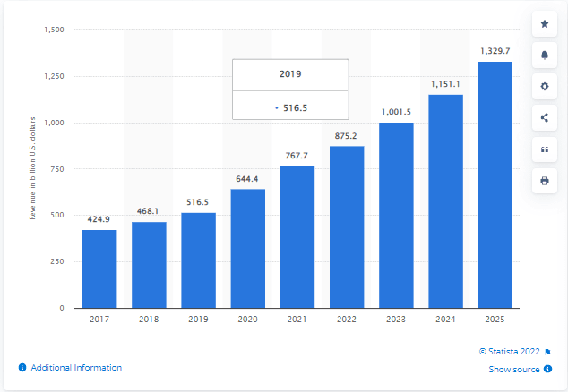
Task: Click the 1,329.7 value label
Action: click(495, 51)
